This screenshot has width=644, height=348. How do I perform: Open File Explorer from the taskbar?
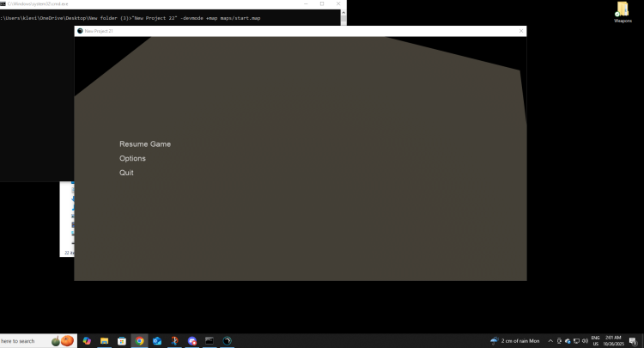pos(104,340)
